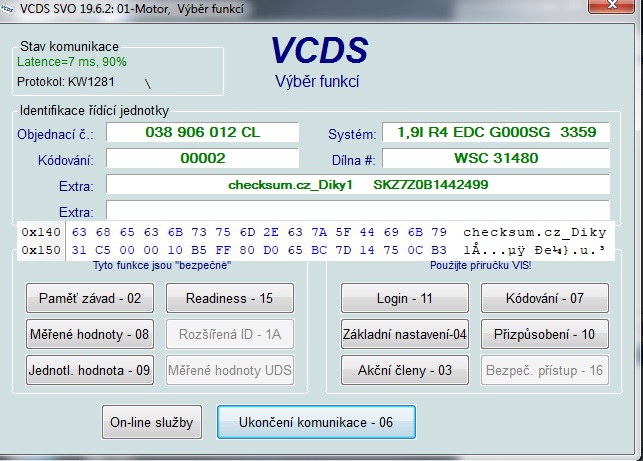
Task: Open Paměť závad - 02 fault codes
Action: 89,298
